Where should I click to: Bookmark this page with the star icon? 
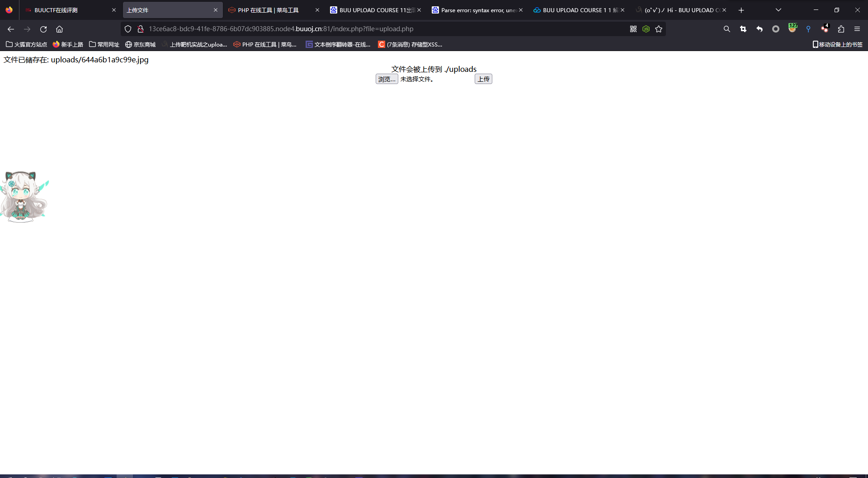pos(659,29)
